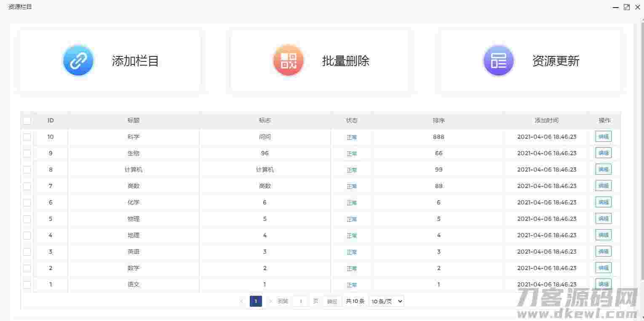This screenshot has height=321, width=644.
Task: Click the 96 flag value in 生物 row
Action: coord(265,153)
